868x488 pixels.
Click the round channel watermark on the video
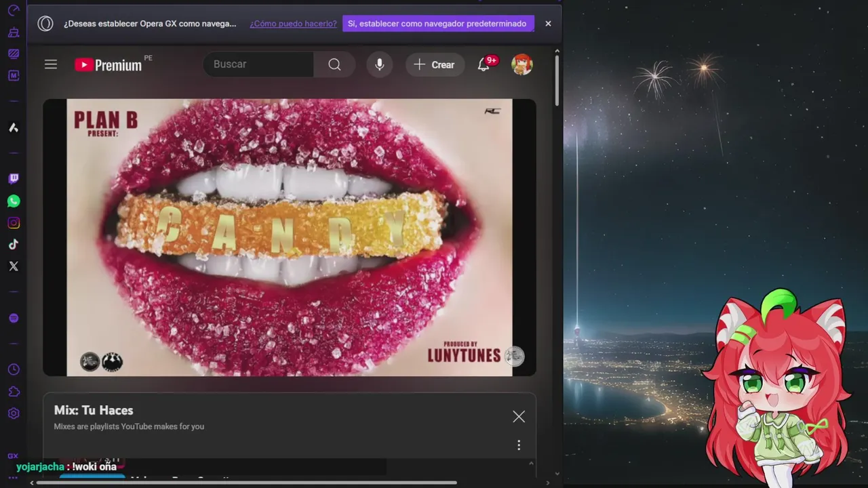(x=515, y=356)
